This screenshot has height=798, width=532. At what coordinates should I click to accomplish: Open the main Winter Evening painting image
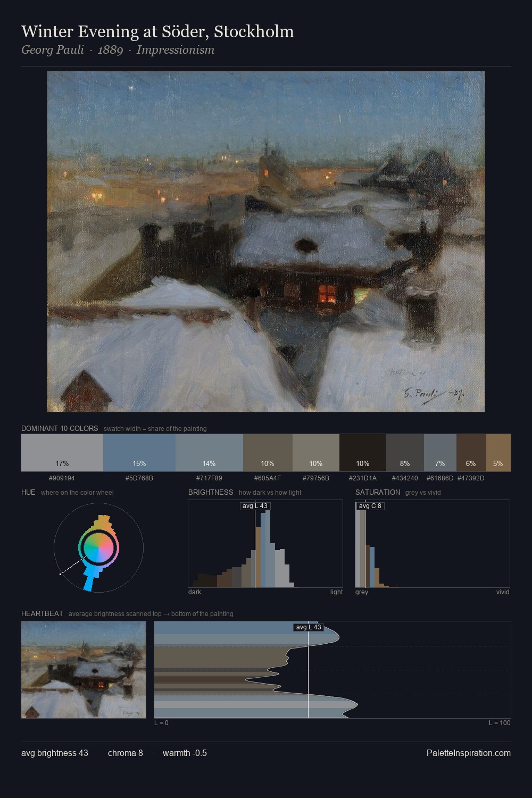266,242
